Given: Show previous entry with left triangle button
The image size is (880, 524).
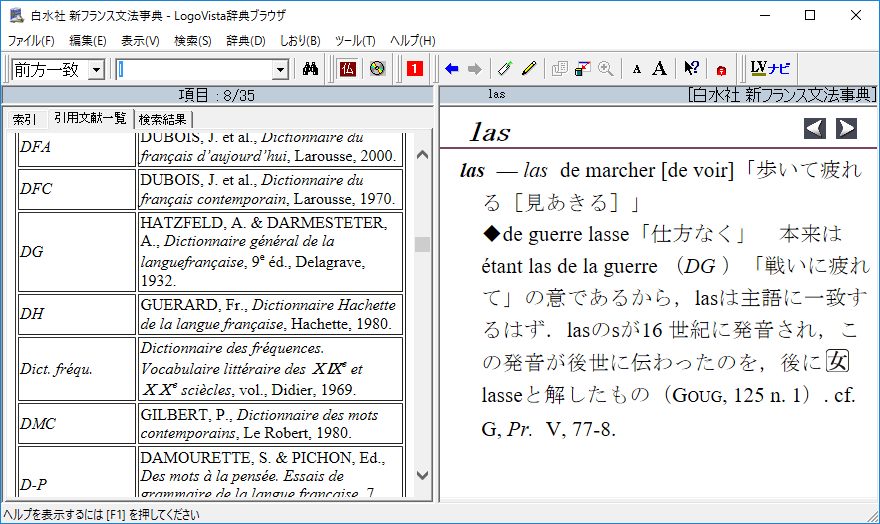Looking at the screenshot, I should click(x=814, y=128).
